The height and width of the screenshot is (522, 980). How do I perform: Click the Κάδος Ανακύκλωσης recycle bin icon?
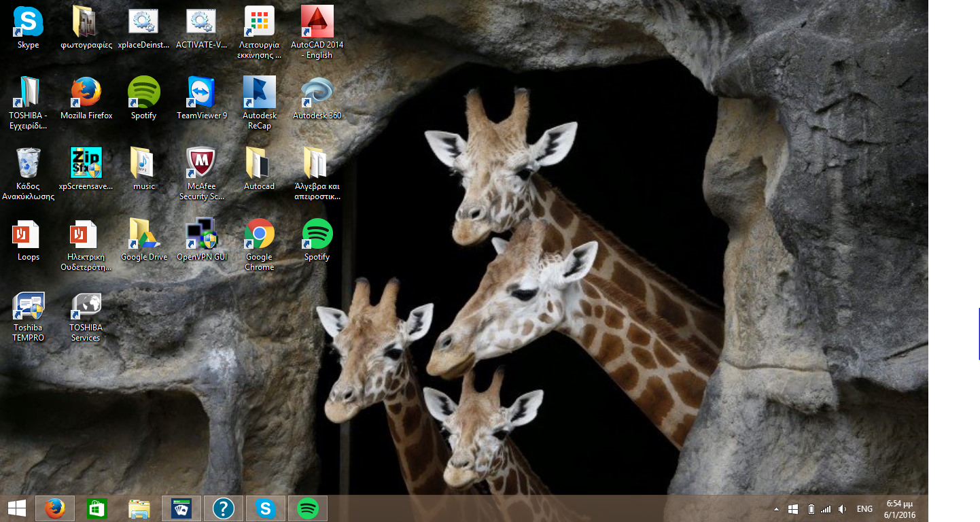29,175
